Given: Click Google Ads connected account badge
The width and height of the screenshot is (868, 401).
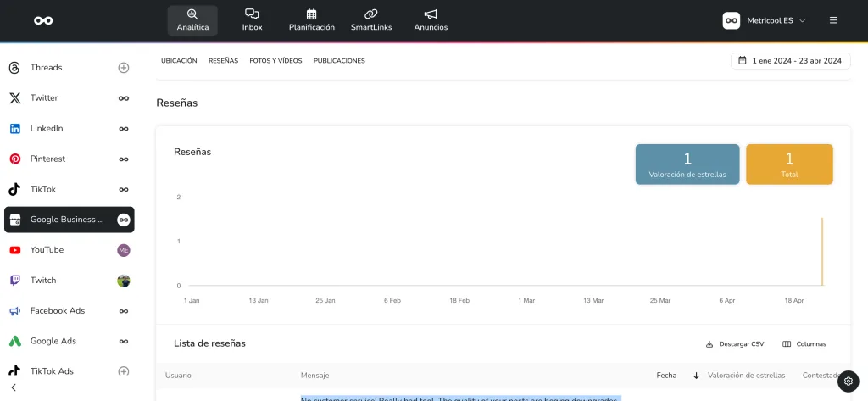Looking at the screenshot, I should (x=124, y=341).
